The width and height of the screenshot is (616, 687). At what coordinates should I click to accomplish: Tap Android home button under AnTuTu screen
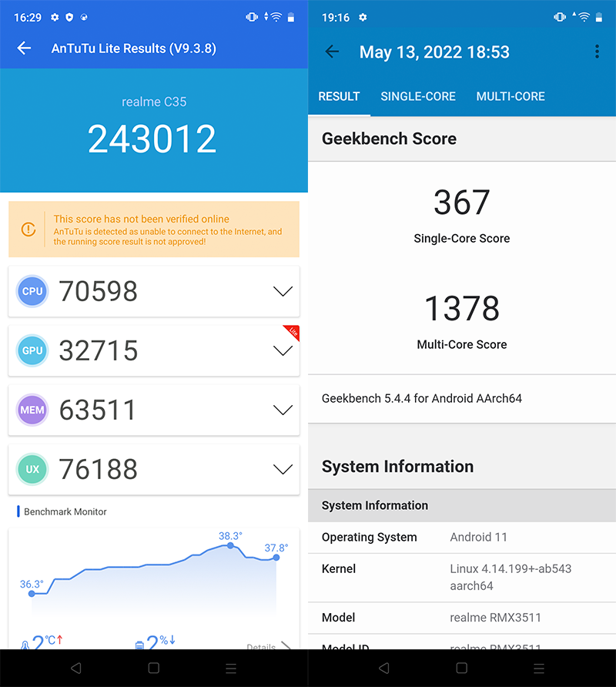tap(154, 668)
